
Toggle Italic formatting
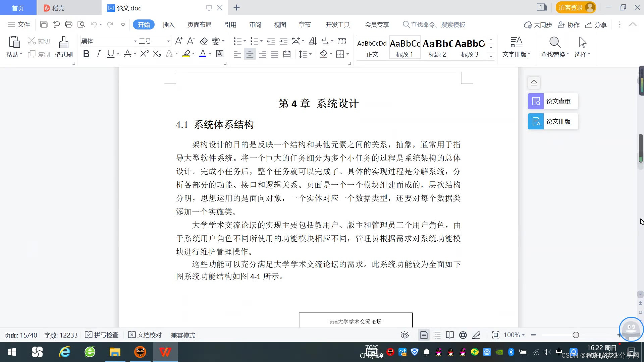[x=98, y=54]
